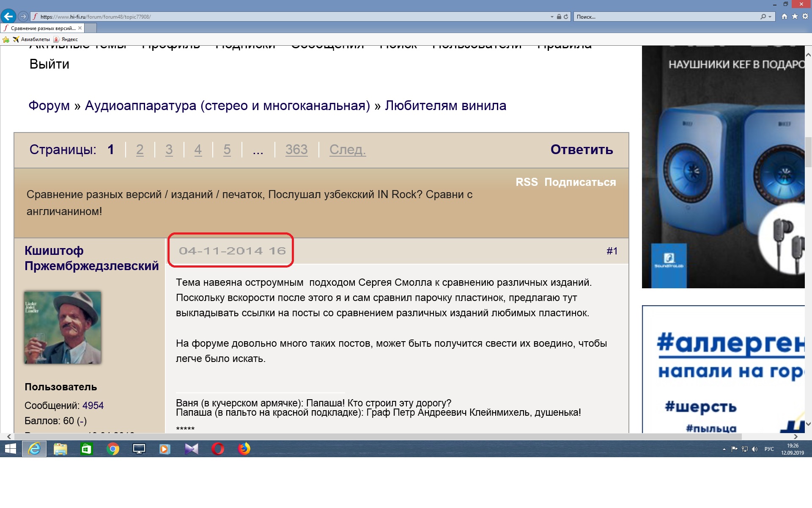Click the Ответить reply link
This screenshot has height=508, width=812.
pyautogui.click(x=582, y=149)
